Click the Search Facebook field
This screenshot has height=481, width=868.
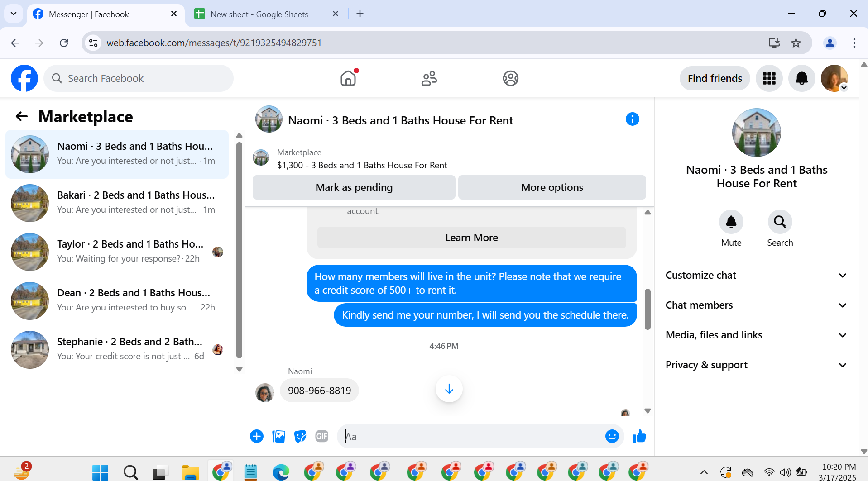pos(139,78)
